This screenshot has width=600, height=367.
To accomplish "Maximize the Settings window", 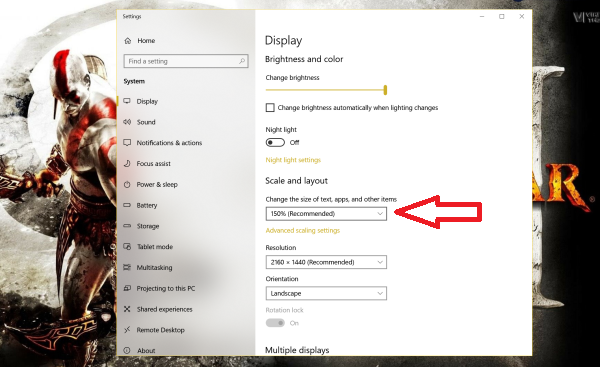I will coord(502,16).
